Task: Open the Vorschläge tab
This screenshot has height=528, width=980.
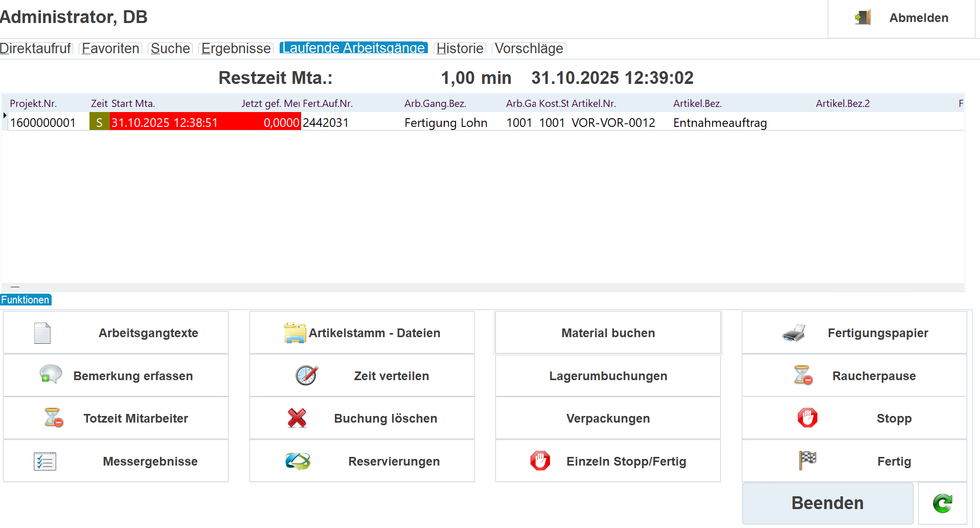Action: point(529,49)
